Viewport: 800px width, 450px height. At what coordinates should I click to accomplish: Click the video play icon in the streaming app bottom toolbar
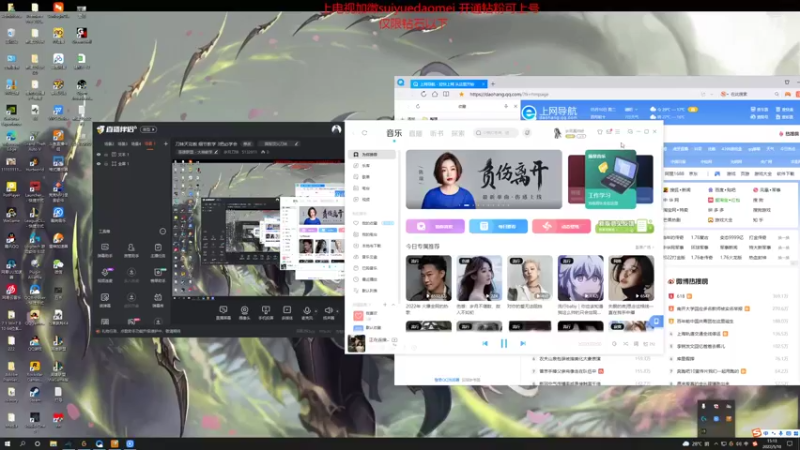(x=287, y=312)
